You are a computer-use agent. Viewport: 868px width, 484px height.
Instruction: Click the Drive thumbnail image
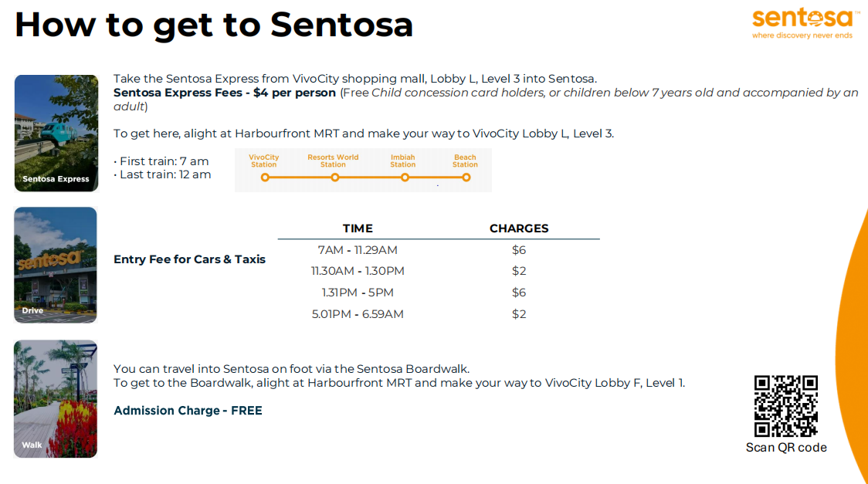point(56,265)
